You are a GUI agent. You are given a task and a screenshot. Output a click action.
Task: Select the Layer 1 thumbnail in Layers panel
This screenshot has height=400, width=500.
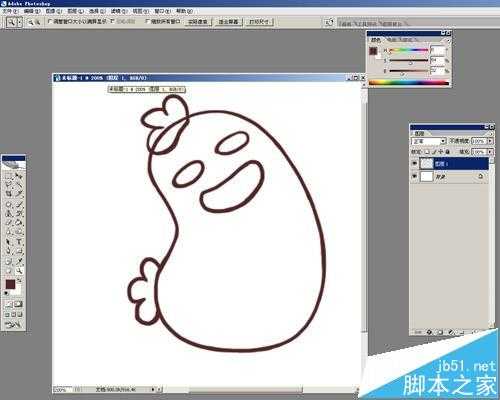point(426,164)
